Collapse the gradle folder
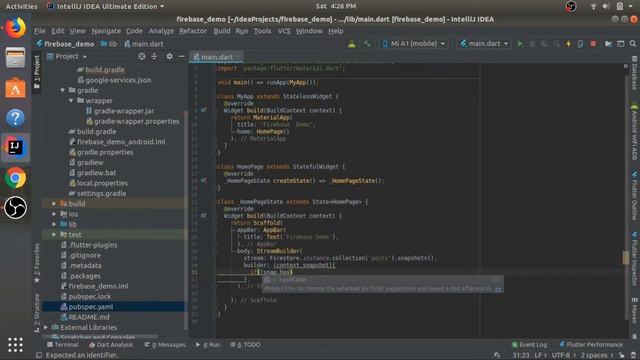Viewport: 640px width, 360px height. pos(62,90)
